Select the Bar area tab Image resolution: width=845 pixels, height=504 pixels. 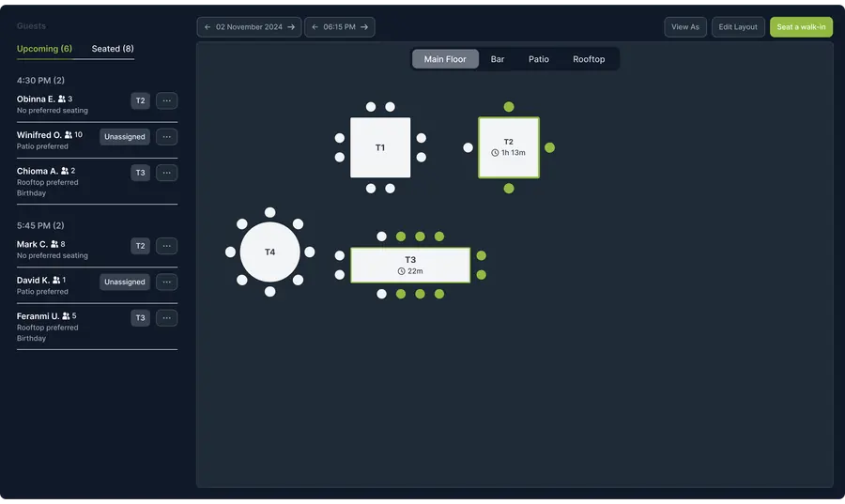(x=498, y=59)
